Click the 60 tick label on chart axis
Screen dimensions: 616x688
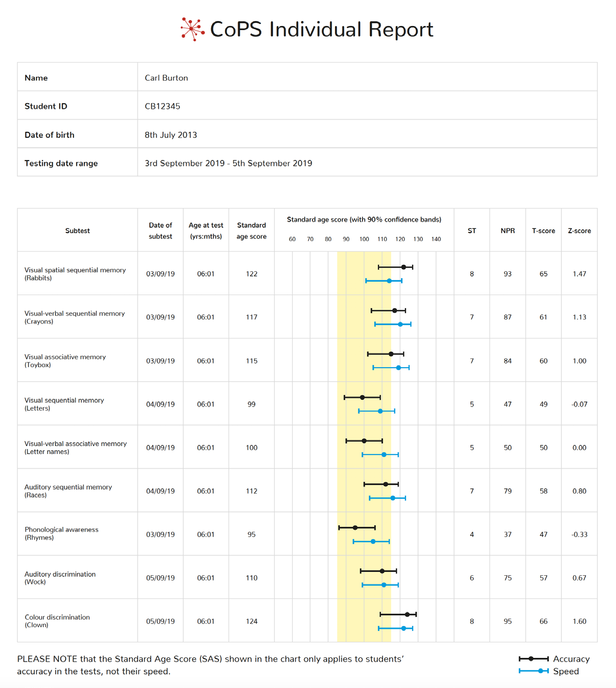click(292, 239)
